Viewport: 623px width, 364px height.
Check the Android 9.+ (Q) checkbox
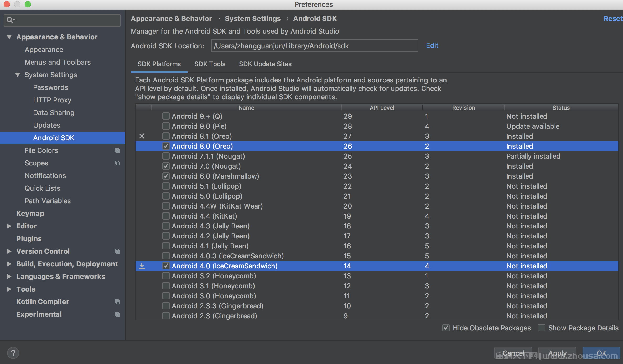[x=166, y=116]
